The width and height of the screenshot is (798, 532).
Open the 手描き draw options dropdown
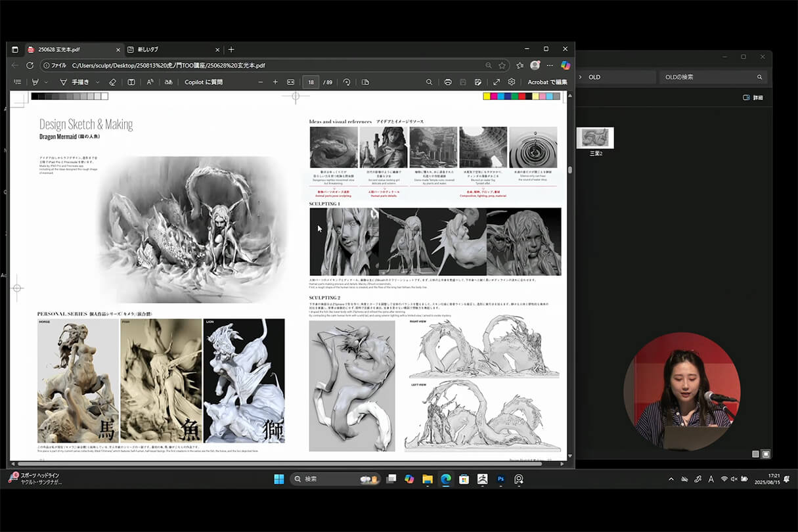click(98, 82)
